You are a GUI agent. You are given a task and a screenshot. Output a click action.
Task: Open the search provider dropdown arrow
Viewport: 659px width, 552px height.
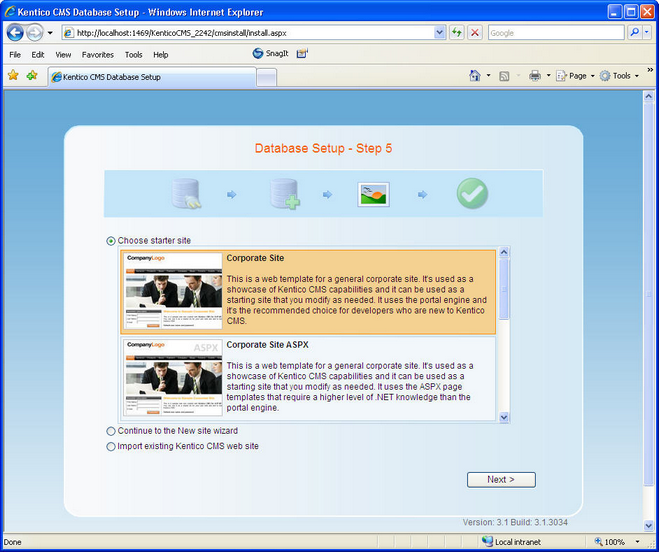click(647, 32)
